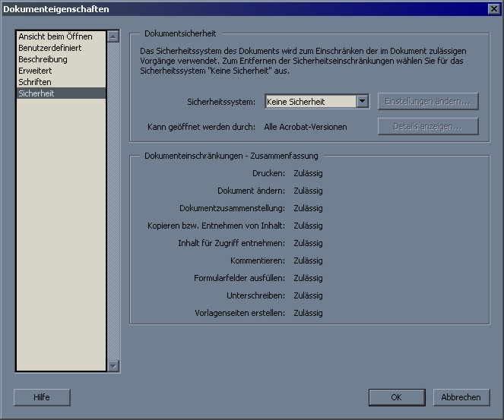Select the 'Sicherheit' list entry
504x420 pixels.
(61, 93)
